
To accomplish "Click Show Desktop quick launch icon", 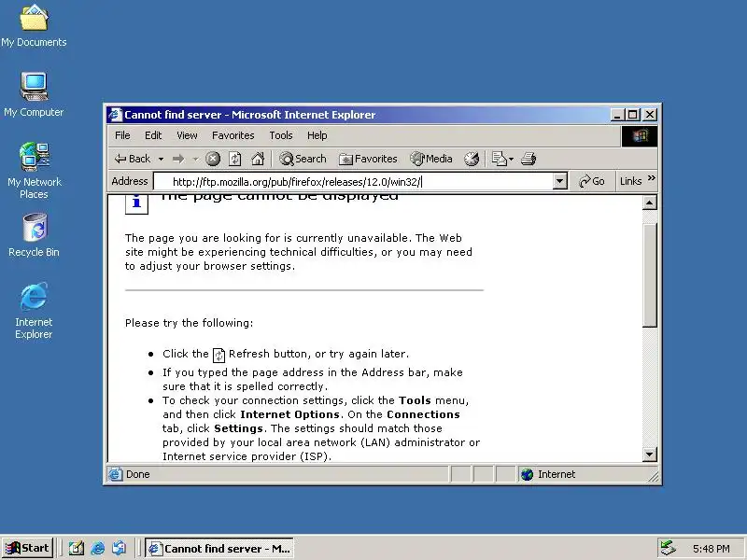I will pos(76,548).
